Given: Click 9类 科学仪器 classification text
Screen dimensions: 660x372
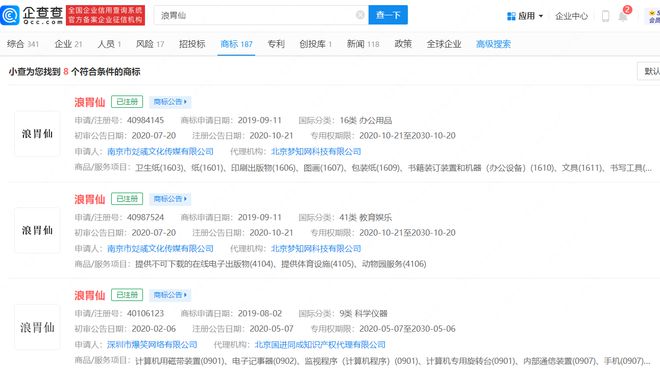Looking at the screenshot, I should (363, 314).
